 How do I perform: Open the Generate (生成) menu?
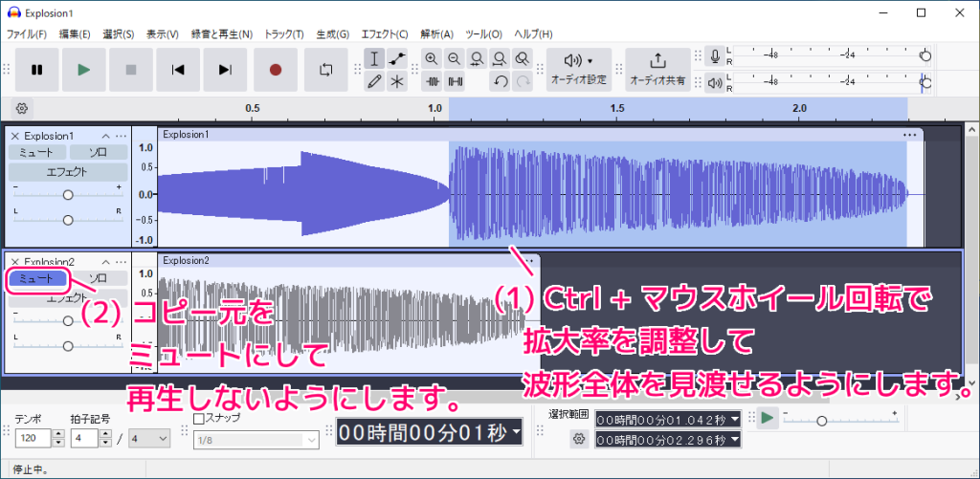[332, 34]
